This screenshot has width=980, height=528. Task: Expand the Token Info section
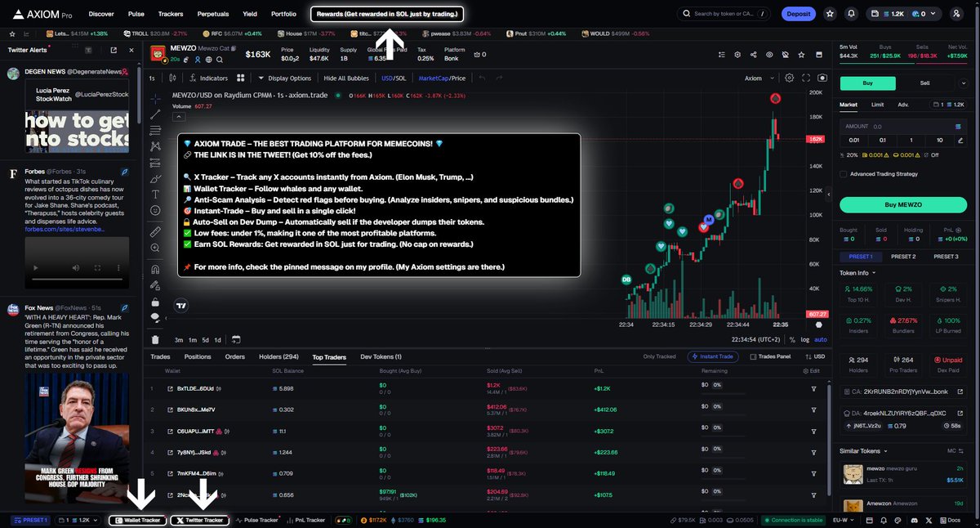click(857, 273)
